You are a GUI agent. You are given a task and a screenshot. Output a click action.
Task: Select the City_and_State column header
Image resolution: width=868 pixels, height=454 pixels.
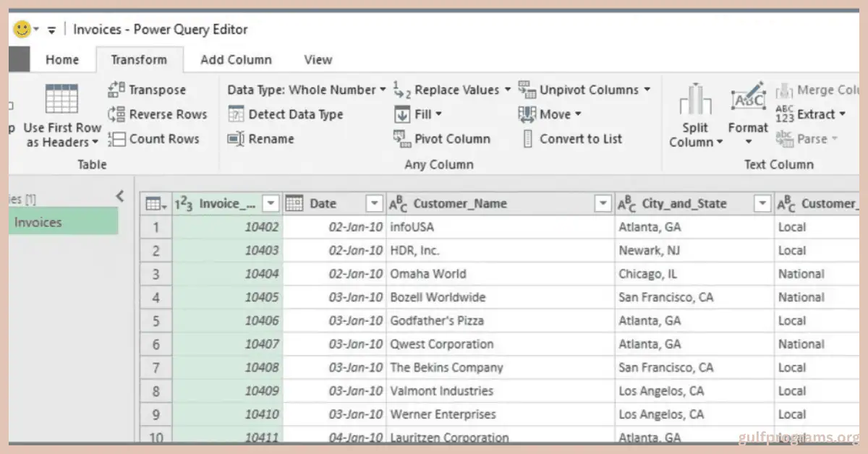point(684,204)
